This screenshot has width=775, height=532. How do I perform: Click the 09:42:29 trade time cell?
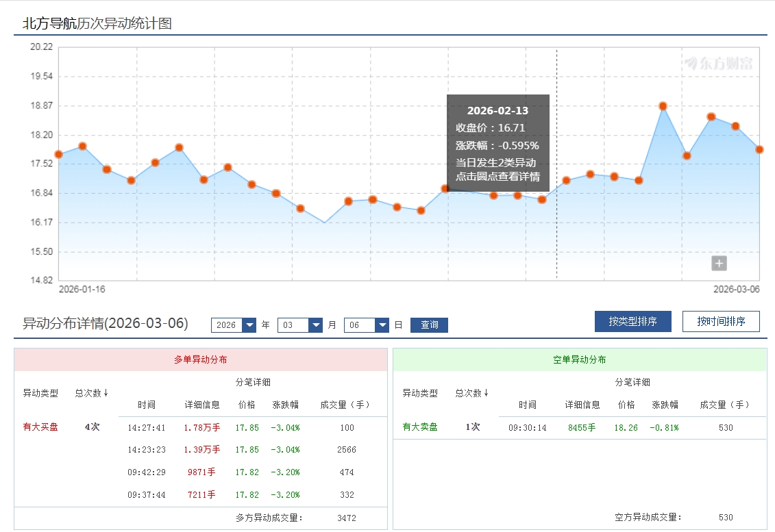147,472
